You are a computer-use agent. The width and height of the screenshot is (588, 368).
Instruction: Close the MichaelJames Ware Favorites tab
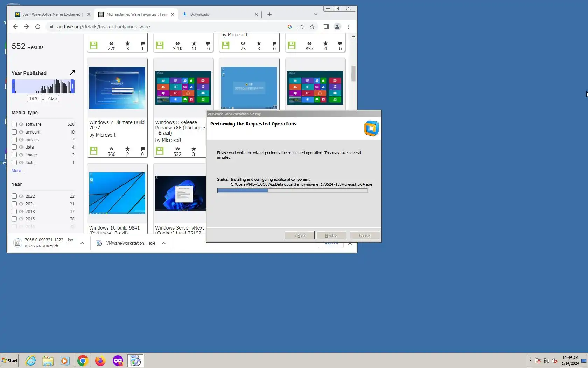(173, 14)
